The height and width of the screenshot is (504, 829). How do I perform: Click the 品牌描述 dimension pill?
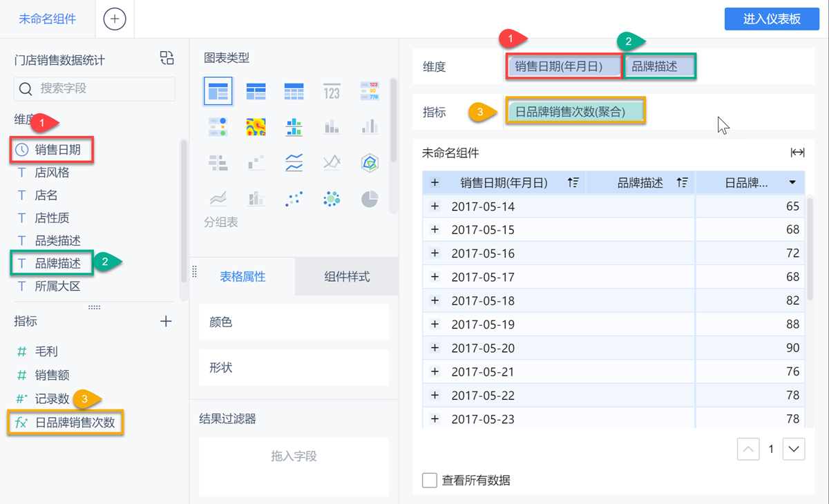(x=660, y=66)
